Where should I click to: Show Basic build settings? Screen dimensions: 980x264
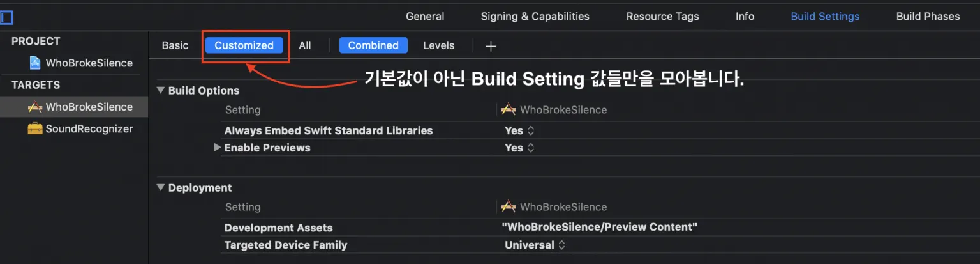(175, 45)
